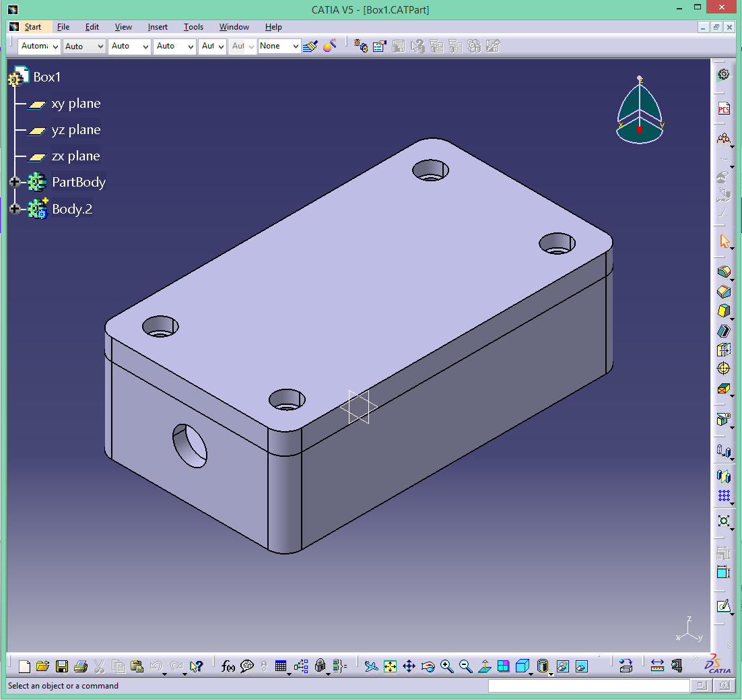The height and width of the screenshot is (700, 742).
Task: Open the Formula f(x) tool
Action: 228,666
